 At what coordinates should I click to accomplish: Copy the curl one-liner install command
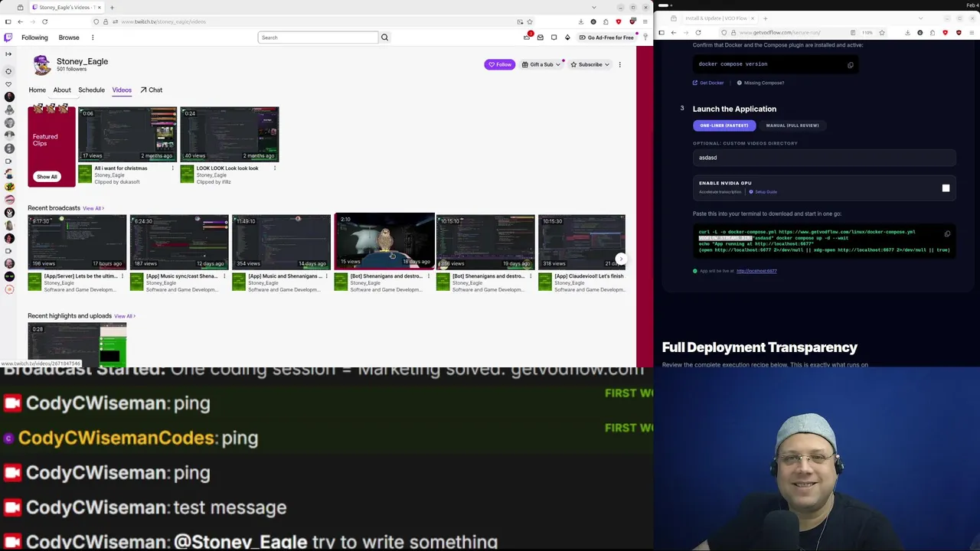pyautogui.click(x=947, y=234)
